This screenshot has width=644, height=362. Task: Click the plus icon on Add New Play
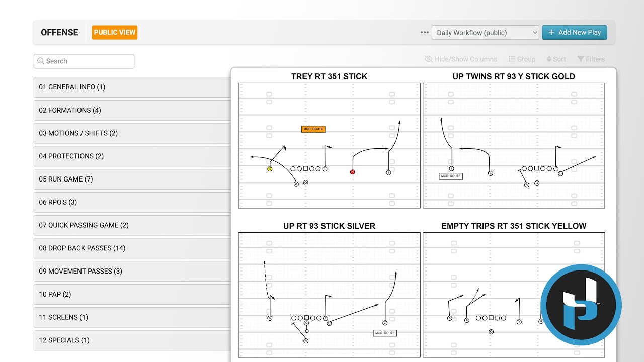coord(551,33)
